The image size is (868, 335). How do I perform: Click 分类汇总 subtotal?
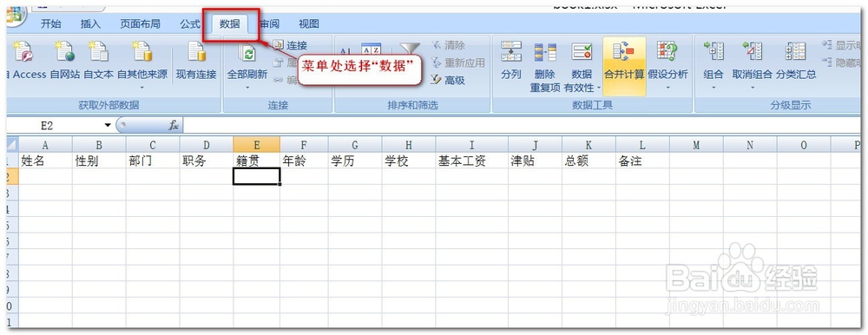796,61
